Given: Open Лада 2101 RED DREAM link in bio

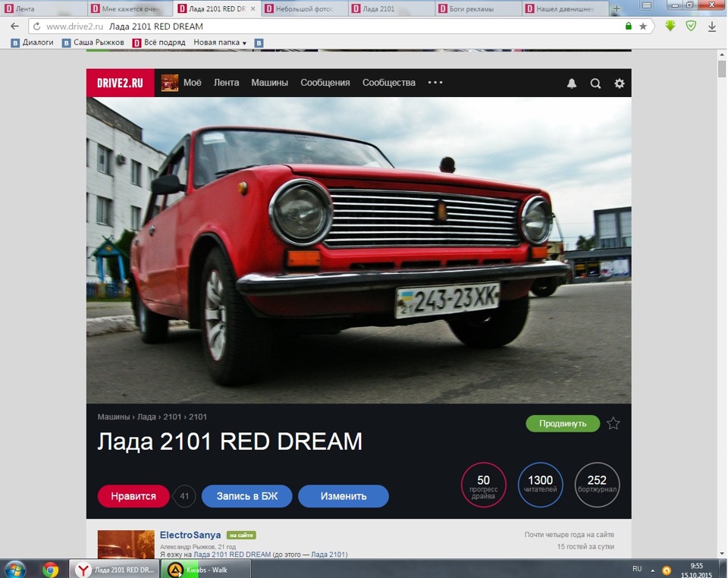Looking at the screenshot, I should (x=232, y=554).
